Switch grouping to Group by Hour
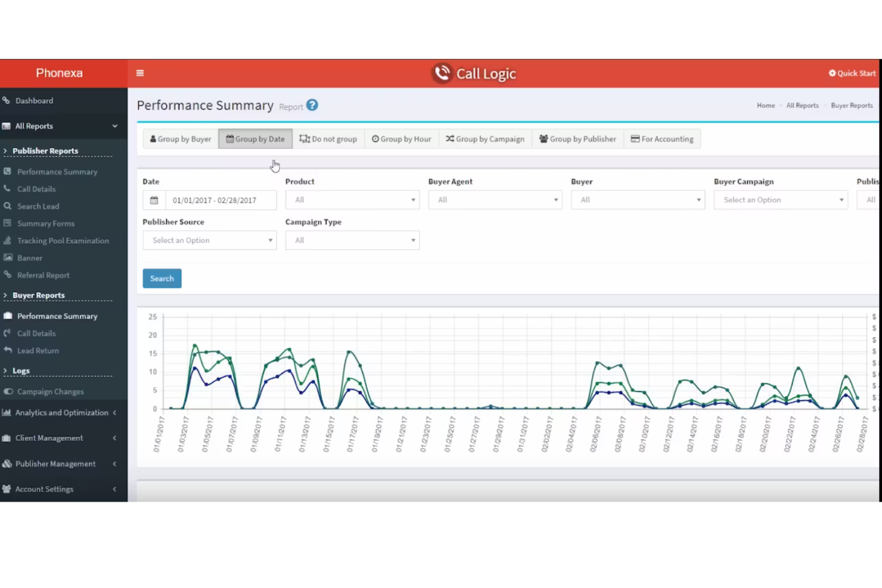 (402, 139)
